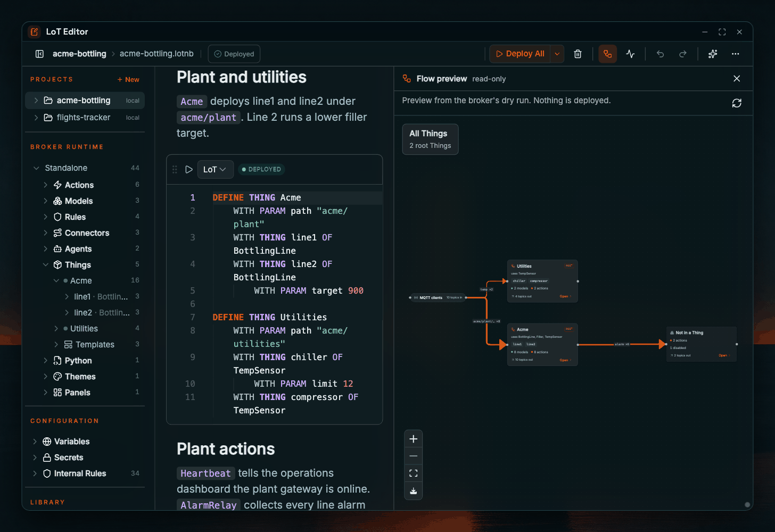This screenshot has height=532, width=775.
Task: Create a new project with + New
Action: (128, 79)
